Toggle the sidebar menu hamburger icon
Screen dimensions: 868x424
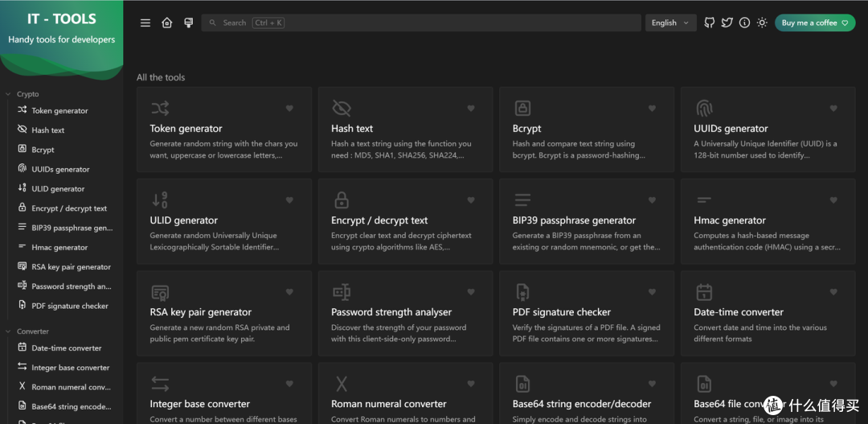145,23
